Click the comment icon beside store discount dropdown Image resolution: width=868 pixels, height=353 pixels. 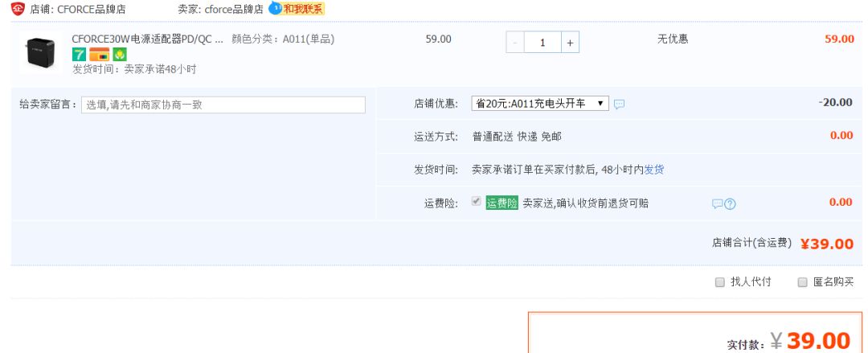pyautogui.click(x=620, y=104)
